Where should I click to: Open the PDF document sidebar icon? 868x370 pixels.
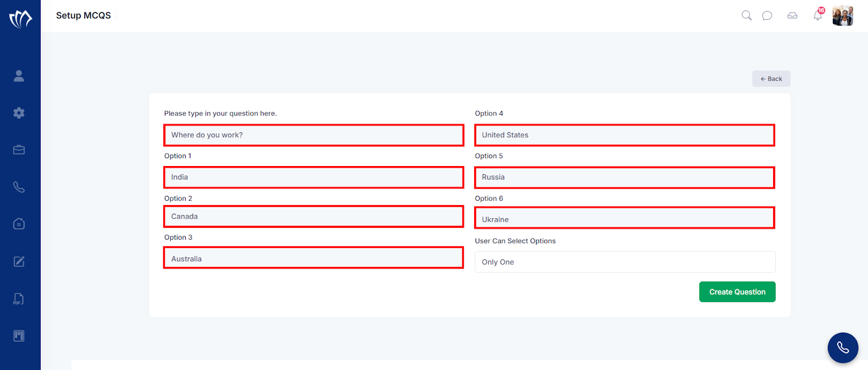[19, 299]
